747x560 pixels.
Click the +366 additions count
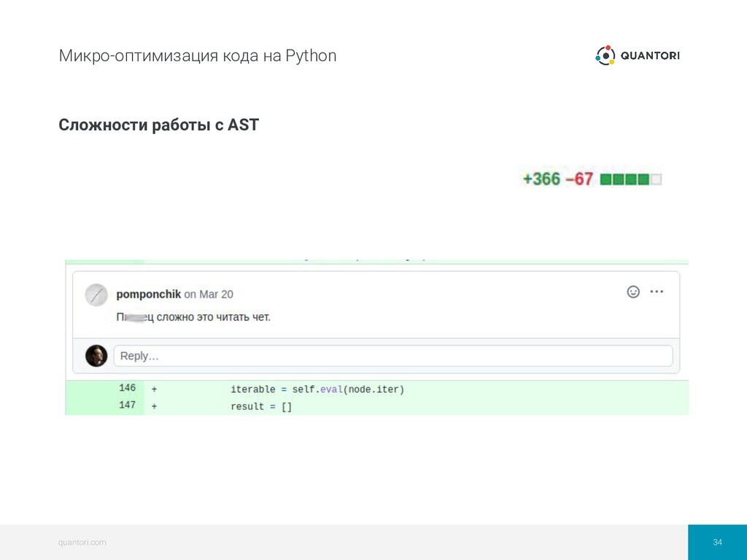pos(542,179)
